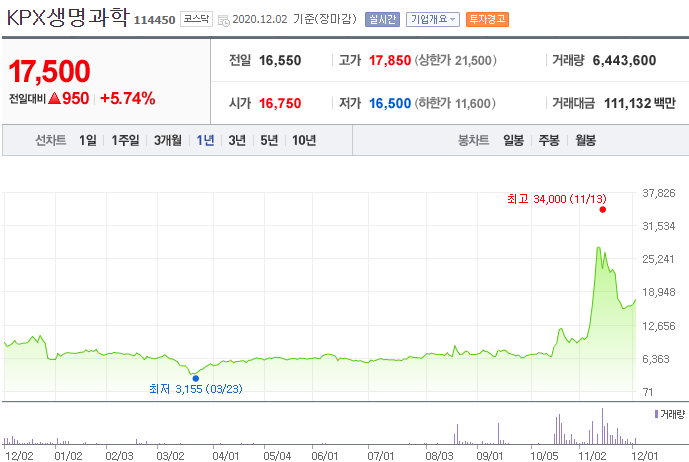Click the 거래량 6,443,600 value
The height and width of the screenshot is (462, 689).
tap(624, 60)
